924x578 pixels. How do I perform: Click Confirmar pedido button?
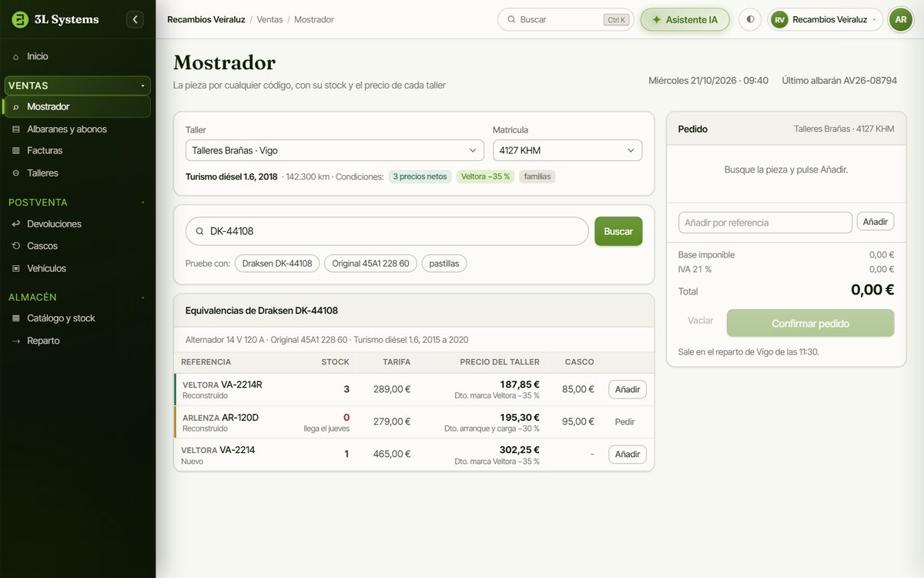(811, 324)
